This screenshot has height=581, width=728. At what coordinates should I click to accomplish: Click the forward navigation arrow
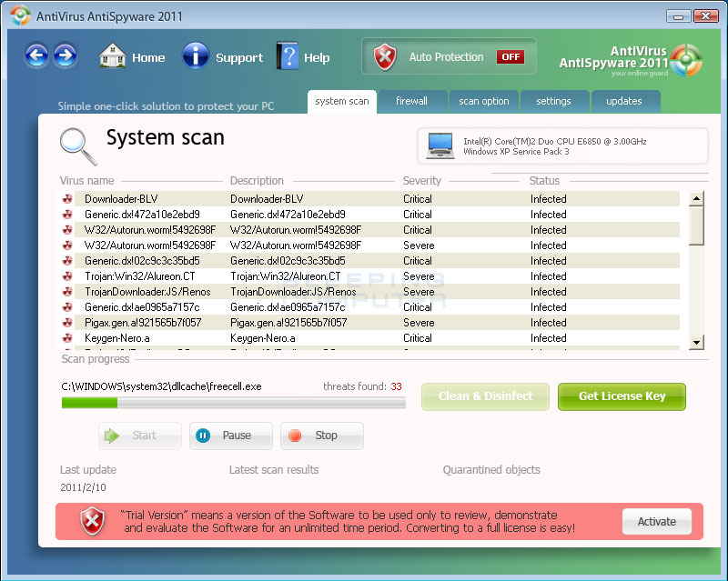[x=64, y=56]
